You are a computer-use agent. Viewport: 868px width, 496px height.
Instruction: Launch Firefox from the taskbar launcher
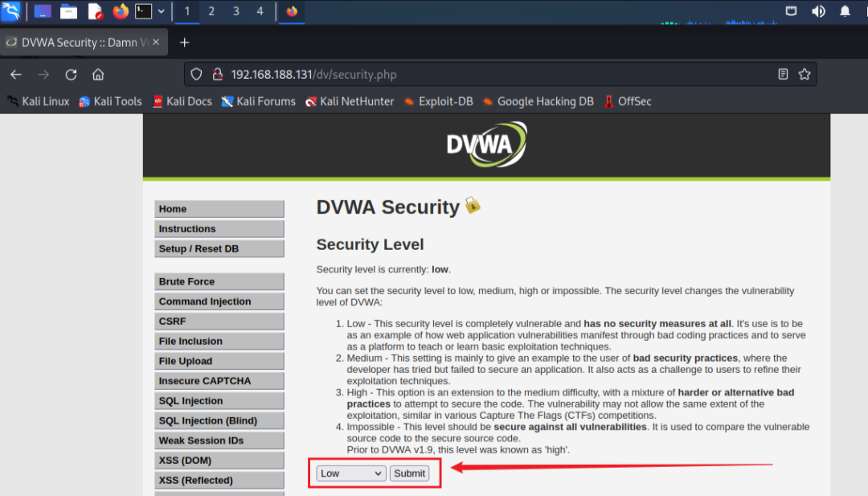[x=120, y=11]
